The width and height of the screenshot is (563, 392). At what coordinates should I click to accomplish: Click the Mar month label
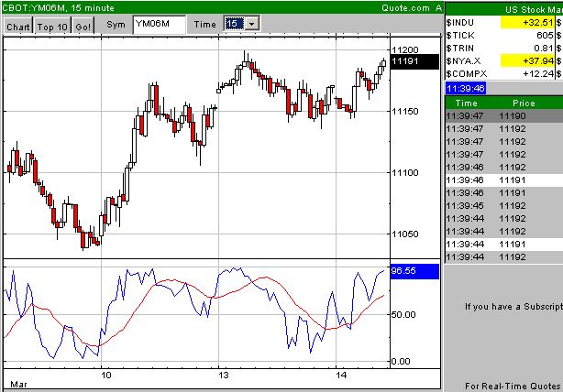point(18,385)
